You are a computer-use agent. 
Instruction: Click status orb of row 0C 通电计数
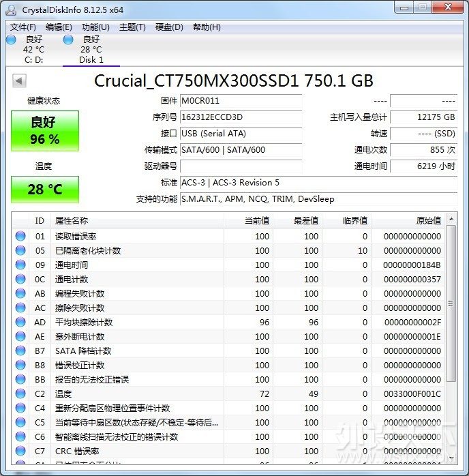point(20,279)
